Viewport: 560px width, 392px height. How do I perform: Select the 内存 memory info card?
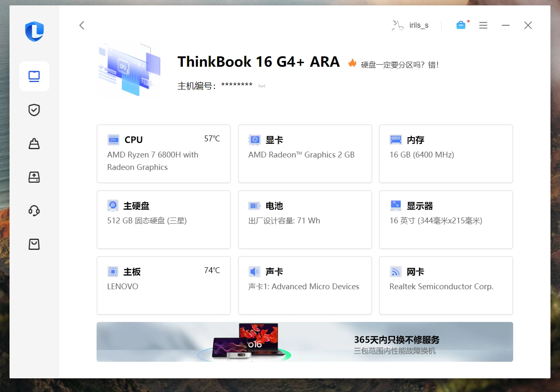click(446, 154)
